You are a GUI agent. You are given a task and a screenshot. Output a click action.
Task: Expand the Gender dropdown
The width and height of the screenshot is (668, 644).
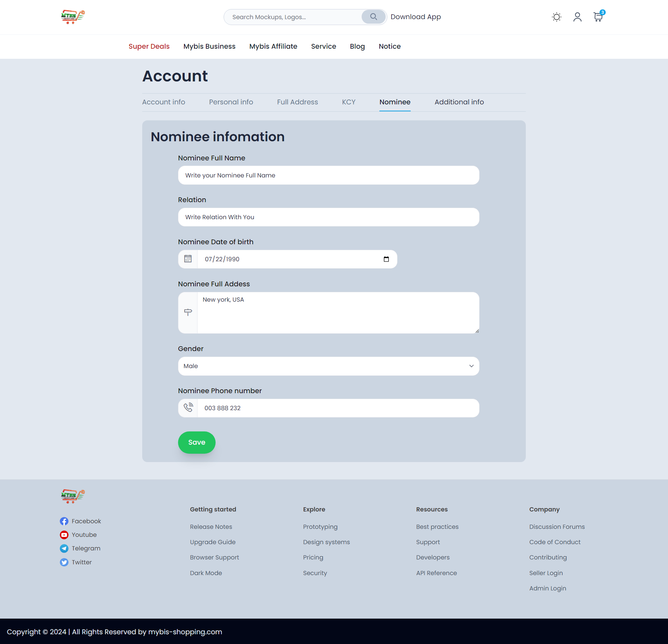click(328, 366)
